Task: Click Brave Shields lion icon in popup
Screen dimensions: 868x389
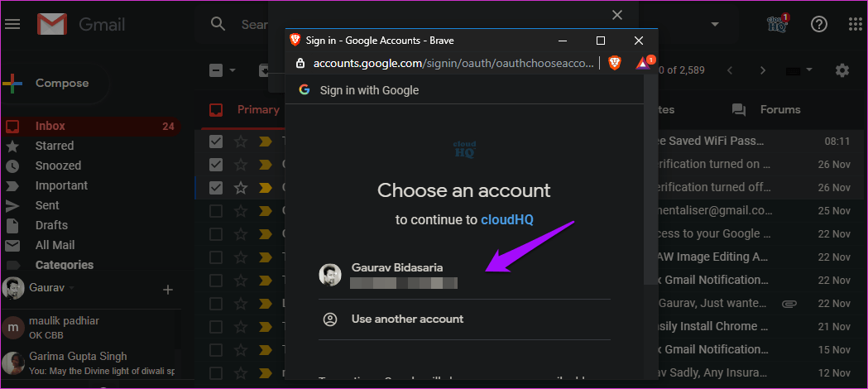Action: click(x=615, y=63)
